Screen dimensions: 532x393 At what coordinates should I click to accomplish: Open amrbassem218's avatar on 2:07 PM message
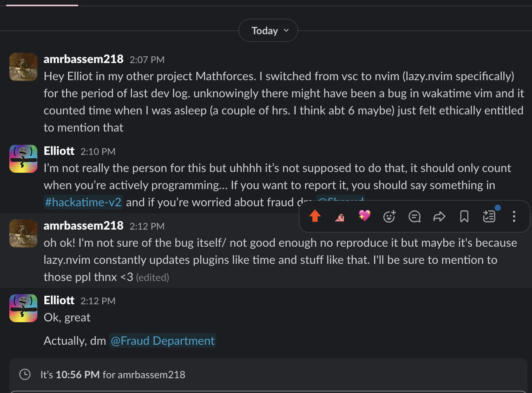point(23,67)
